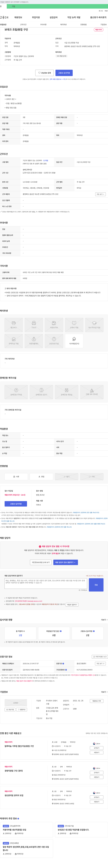Jump to the 근무조건 anchor tab
The image size is (108, 868).
pyautogui.click(x=23, y=25)
